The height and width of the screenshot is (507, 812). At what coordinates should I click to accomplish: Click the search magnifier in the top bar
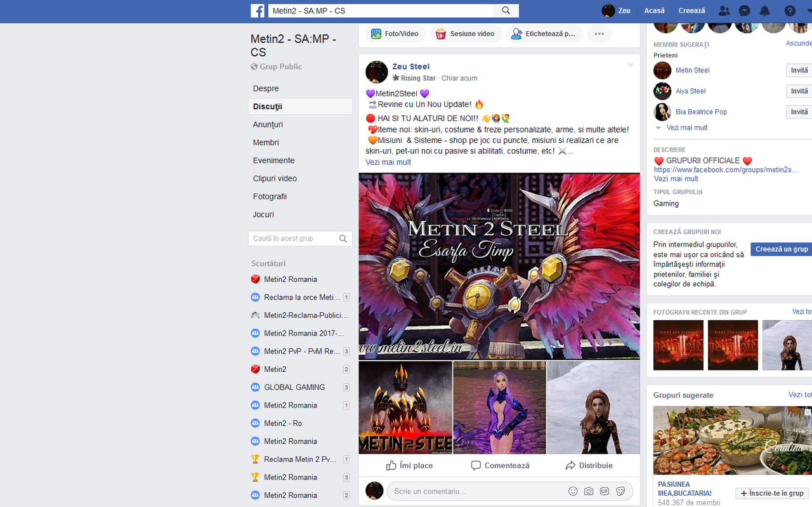(x=506, y=10)
